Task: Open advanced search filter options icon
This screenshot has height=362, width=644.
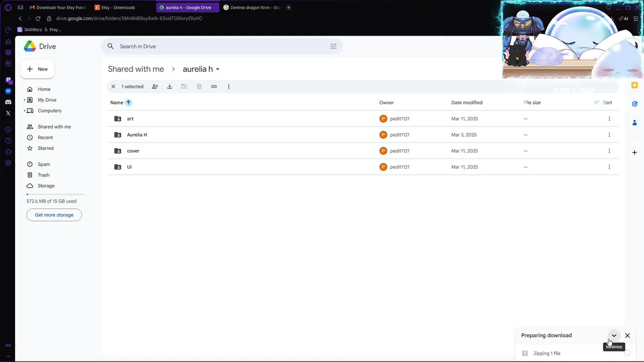Action: pyautogui.click(x=333, y=46)
